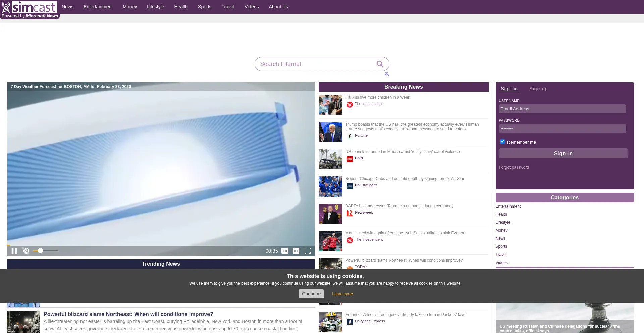Focus the Search Internet field
This screenshot has width=644, height=333.
[x=315, y=64]
